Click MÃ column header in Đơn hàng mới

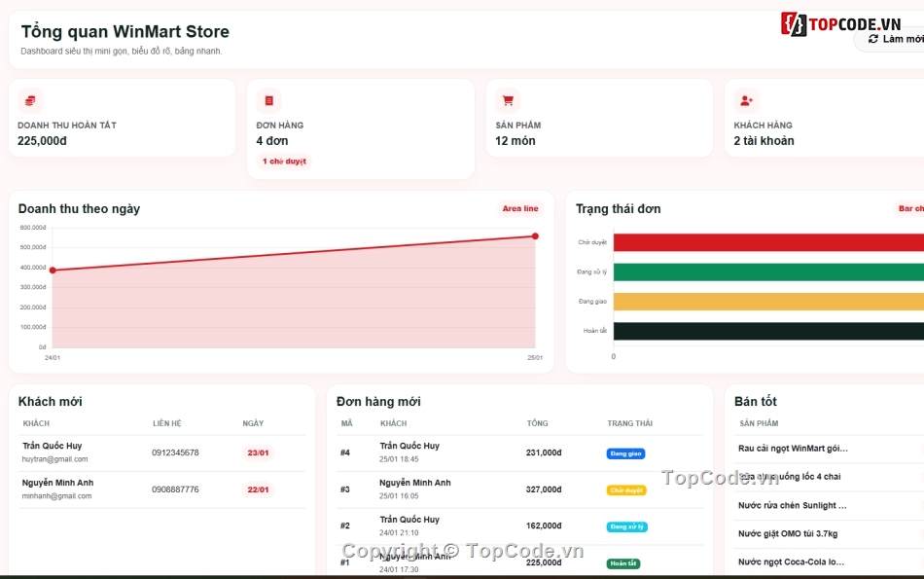pos(346,423)
